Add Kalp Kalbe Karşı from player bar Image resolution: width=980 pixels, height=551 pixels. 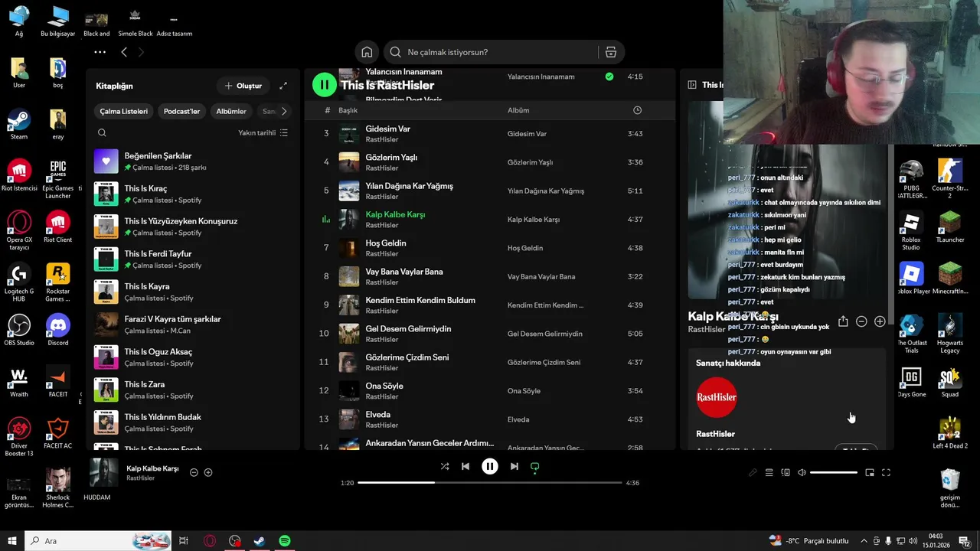click(x=208, y=473)
